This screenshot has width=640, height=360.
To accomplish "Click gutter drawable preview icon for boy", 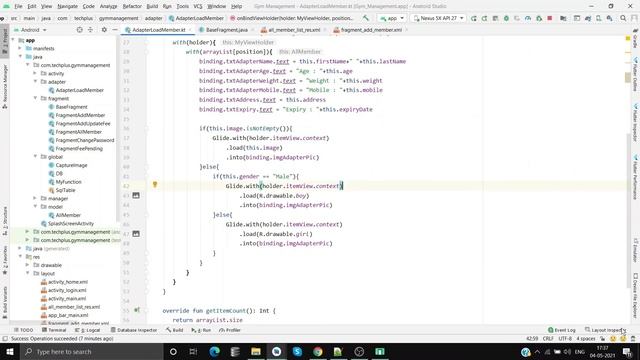I will (136, 196).
